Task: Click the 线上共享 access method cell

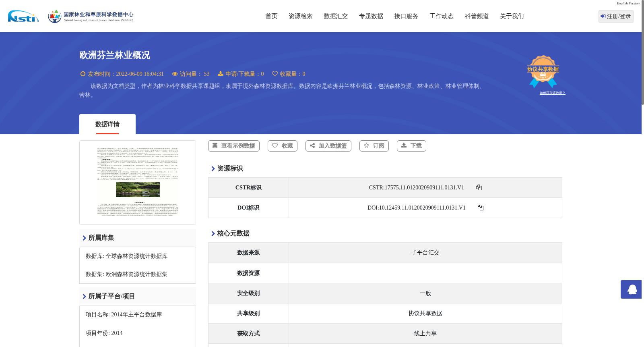Action: [425, 334]
